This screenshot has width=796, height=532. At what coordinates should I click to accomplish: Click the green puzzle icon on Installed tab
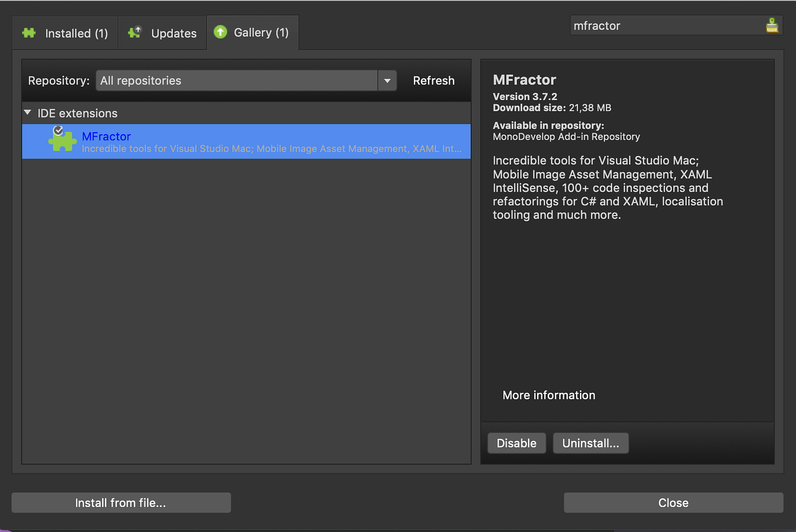click(29, 33)
